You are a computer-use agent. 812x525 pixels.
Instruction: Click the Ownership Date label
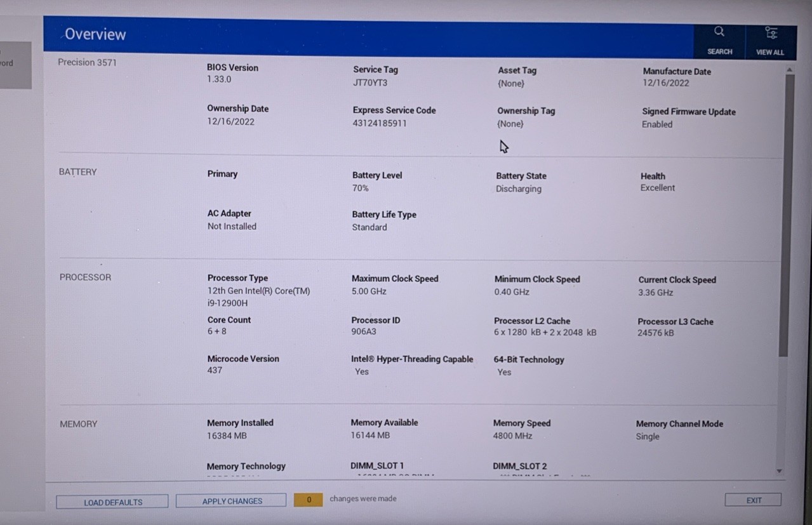237,109
